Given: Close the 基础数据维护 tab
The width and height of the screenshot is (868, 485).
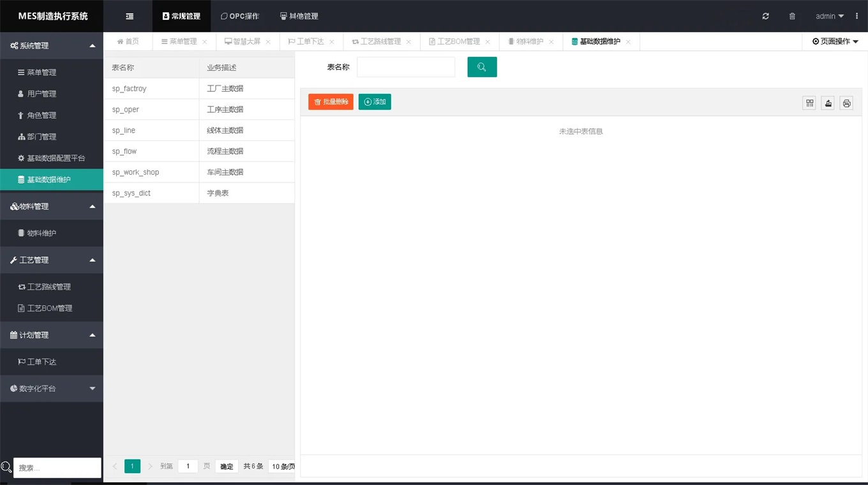Looking at the screenshot, I should tap(628, 42).
